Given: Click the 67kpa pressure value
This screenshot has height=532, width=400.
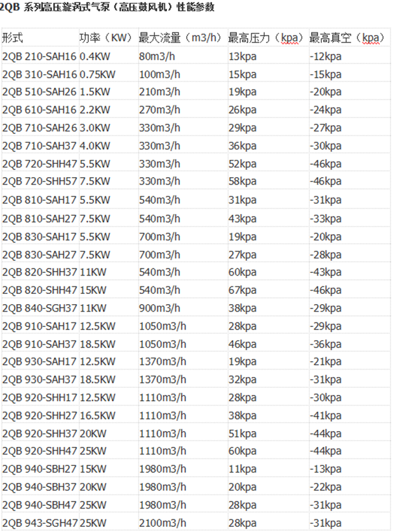Looking at the screenshot, I should click(x=243, y=290).
